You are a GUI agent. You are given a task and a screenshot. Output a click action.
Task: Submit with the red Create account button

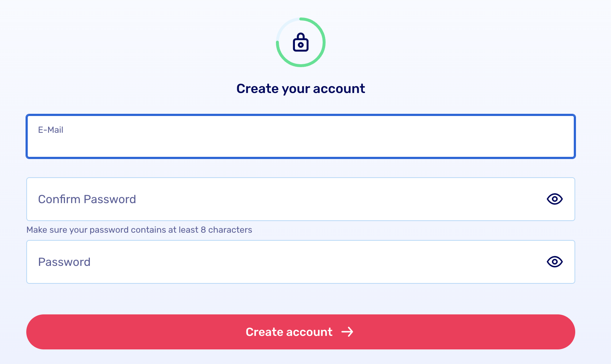click(x=301, y=332)
